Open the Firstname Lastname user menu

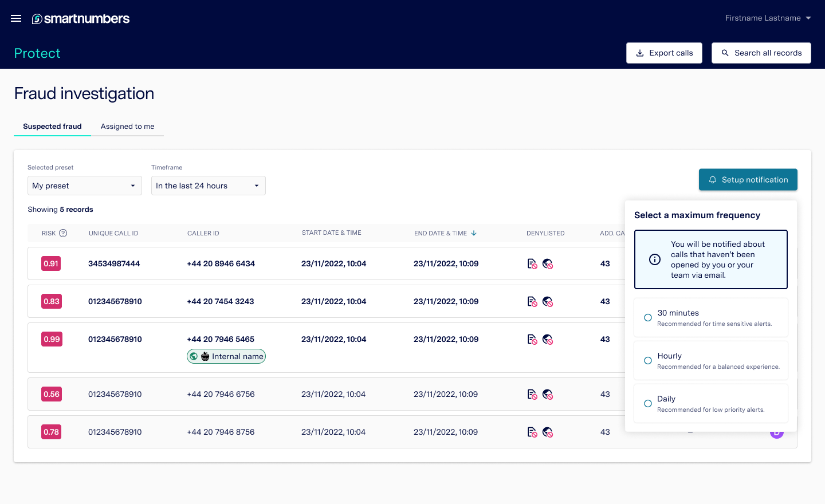click(768, 18)
